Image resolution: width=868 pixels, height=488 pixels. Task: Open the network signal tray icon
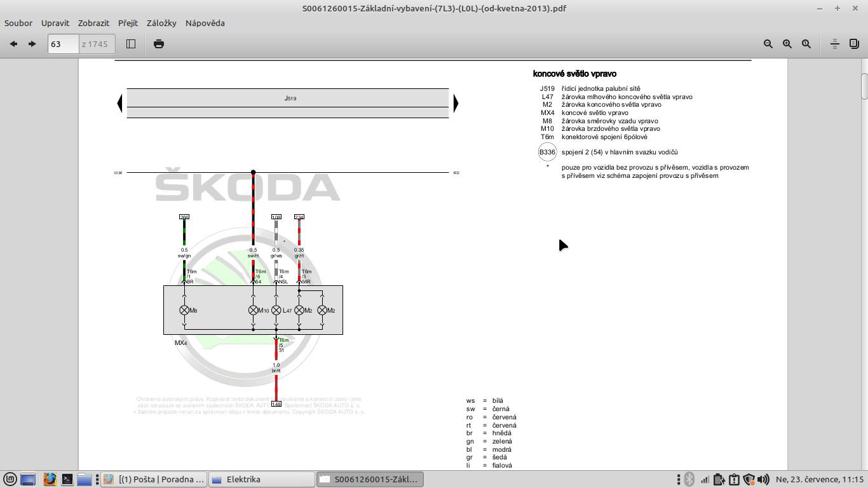coord(705,479)
